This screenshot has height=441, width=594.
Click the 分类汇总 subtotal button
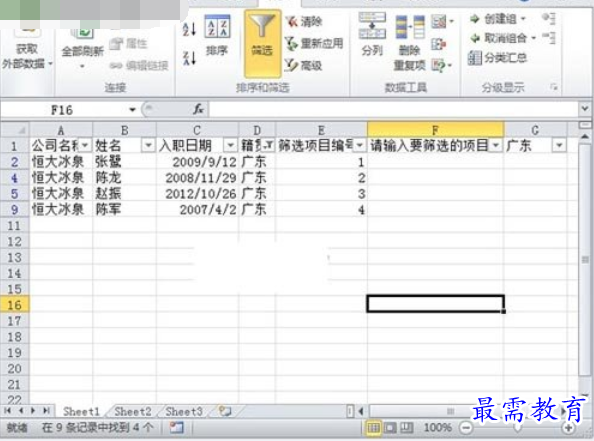pyautogui.click(x=497, y=58)
